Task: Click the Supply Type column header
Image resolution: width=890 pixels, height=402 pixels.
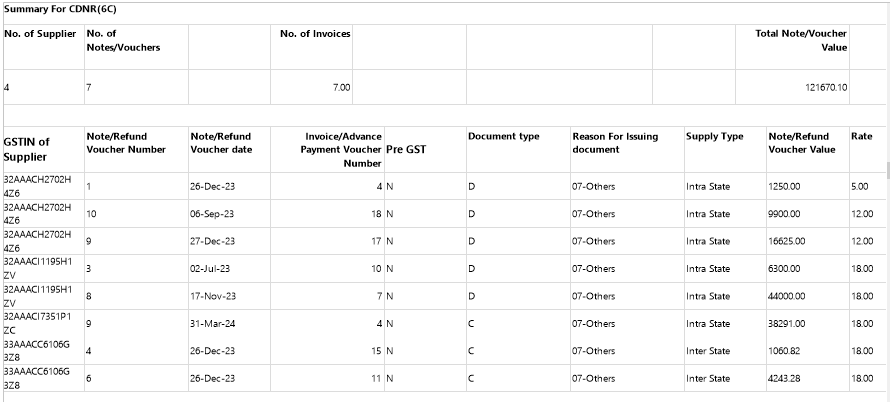Action: point(714,136)
